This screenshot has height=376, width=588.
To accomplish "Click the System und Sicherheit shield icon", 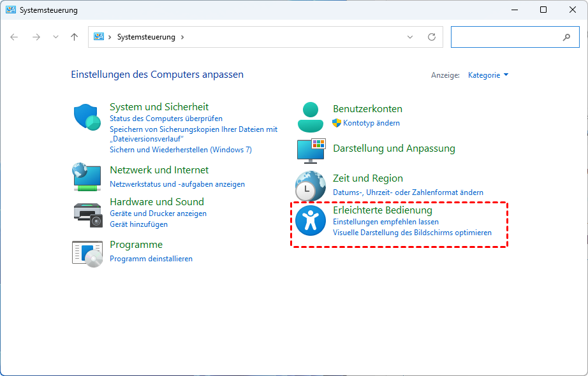I will 87,117.
